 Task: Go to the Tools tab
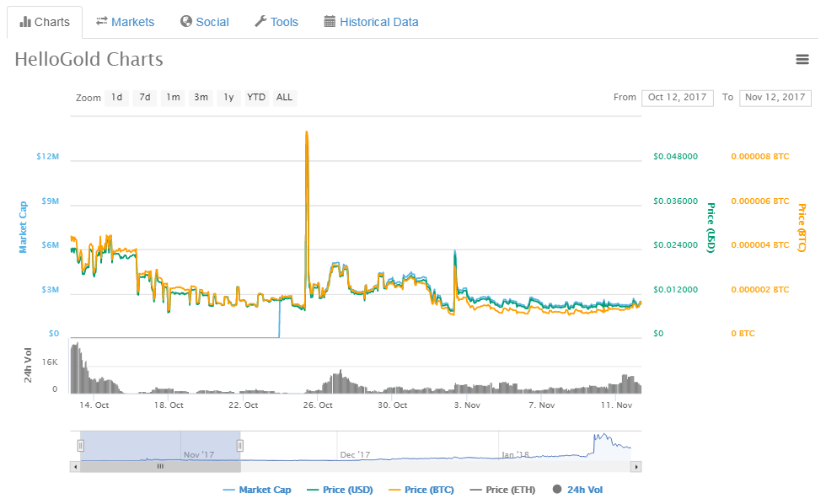click(x=276, y=22)
